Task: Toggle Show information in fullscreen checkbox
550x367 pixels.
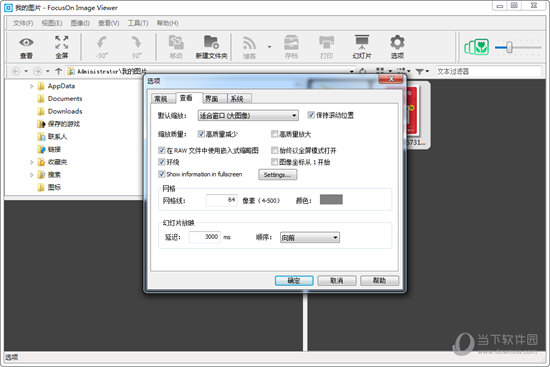Action: (161, 174)
